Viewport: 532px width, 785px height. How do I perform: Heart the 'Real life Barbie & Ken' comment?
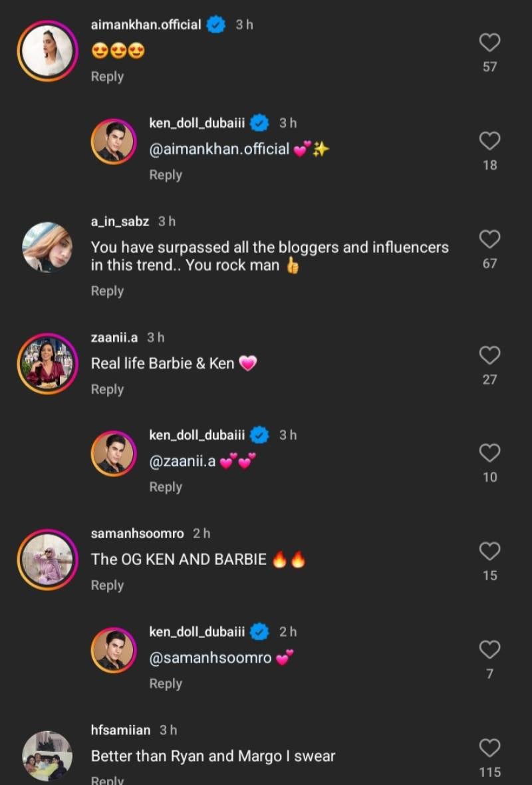(x=489, y=355)
